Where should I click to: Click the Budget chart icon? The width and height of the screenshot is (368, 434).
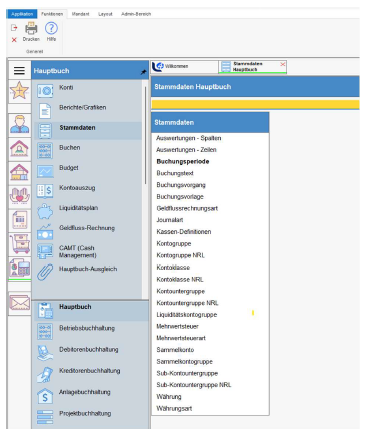(x=45, y=171)
